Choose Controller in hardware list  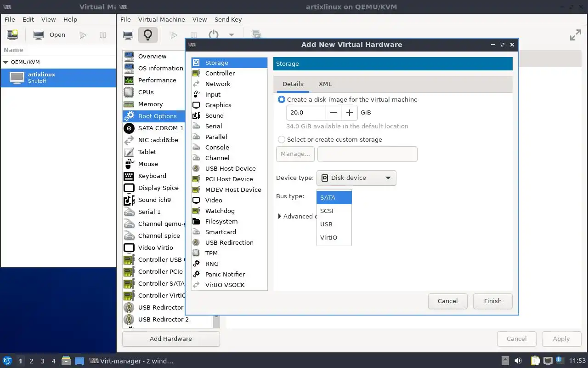pyautogui.click(x=229, y=73)
